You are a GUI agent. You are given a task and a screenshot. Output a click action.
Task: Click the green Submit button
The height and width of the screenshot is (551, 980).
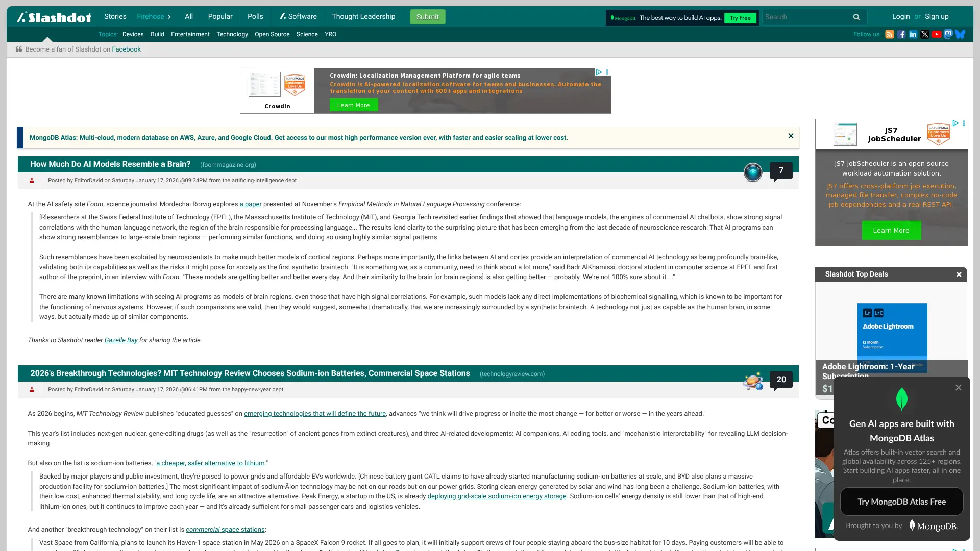point(427,17)
